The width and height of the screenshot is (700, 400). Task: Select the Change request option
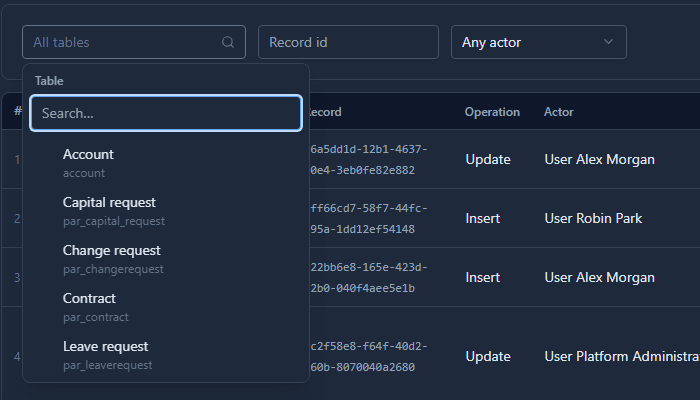click(166, 259)
